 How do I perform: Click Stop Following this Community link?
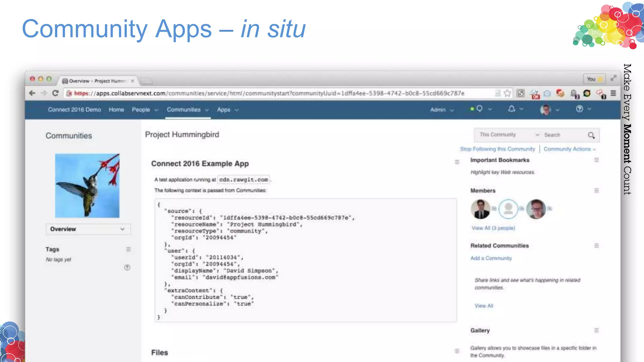pyautogui.click(x=497, y=149)
